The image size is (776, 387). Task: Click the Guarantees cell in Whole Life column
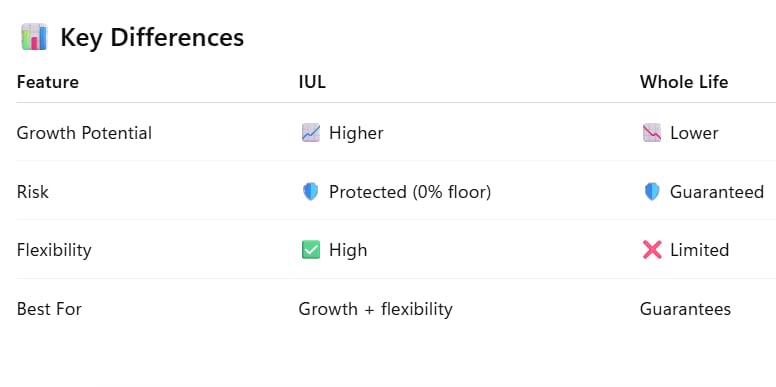685,309
